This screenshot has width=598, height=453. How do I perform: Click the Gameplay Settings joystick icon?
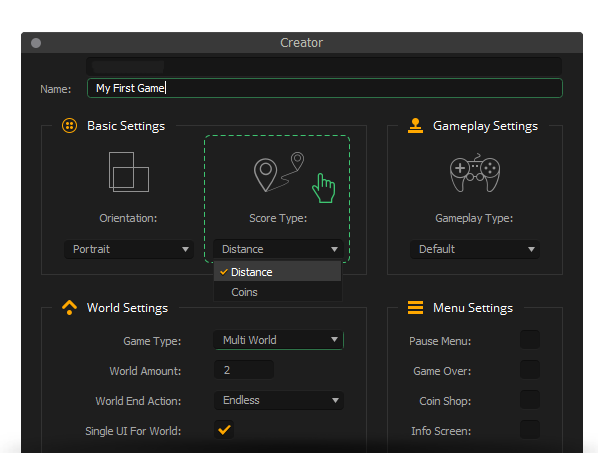(x=415, y=125)
